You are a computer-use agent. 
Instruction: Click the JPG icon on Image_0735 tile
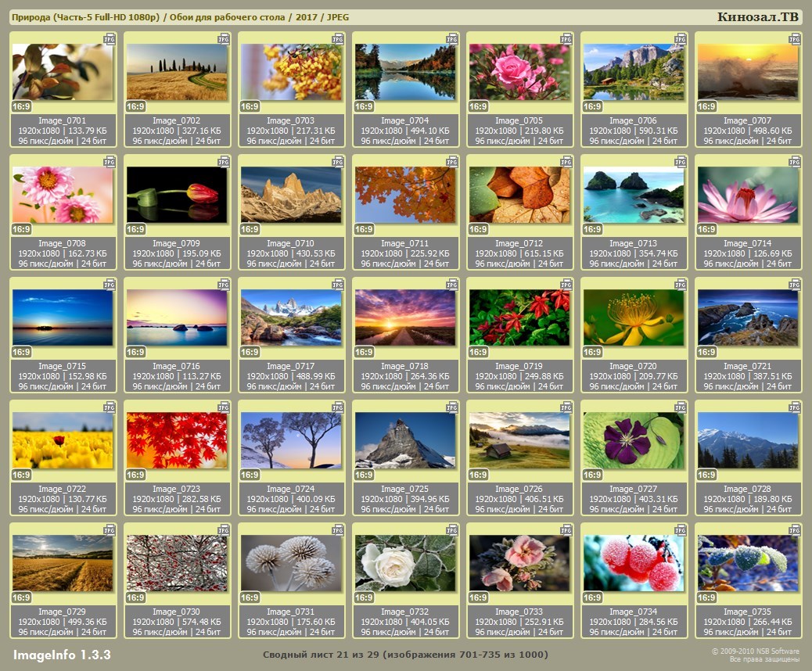click(795, 529)
